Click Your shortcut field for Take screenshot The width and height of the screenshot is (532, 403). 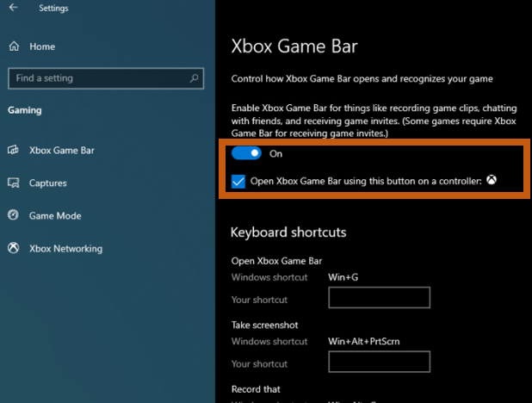tap(379, 362)
